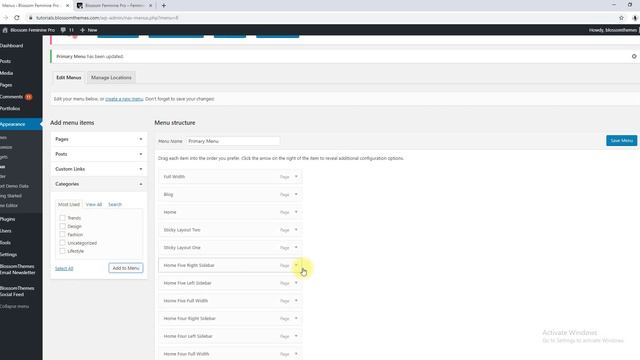Expand the Home menu item options
This screenshot has width=640, height=360.
pyautogui.click(x=296, y=212)
